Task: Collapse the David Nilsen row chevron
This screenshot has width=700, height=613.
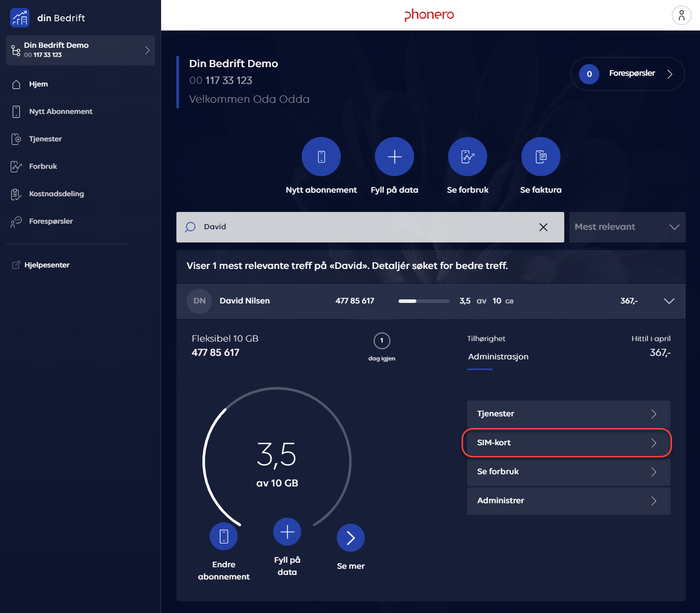Action: click(x=669, y=301)
